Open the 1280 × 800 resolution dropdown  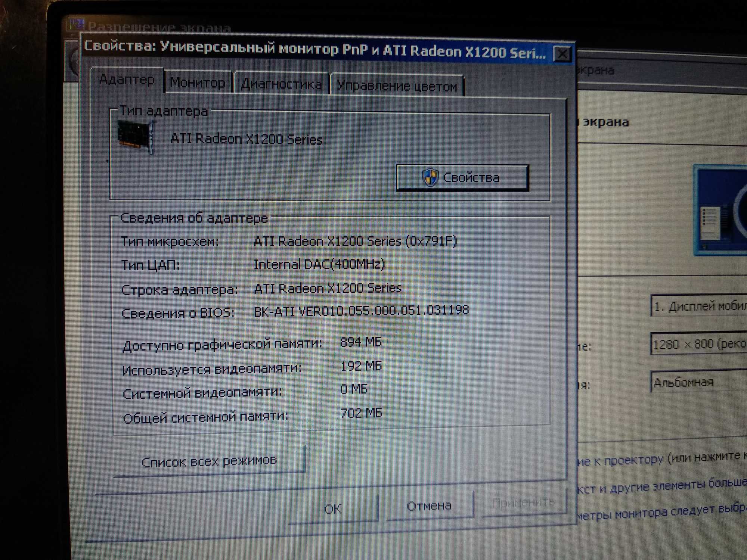pos(699,343)
